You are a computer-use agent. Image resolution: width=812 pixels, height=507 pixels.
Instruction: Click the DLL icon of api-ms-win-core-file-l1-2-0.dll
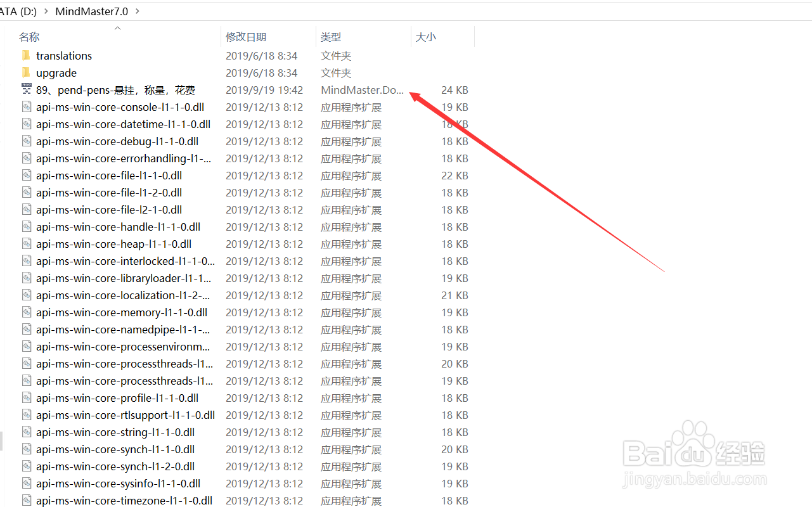[26, 193]
